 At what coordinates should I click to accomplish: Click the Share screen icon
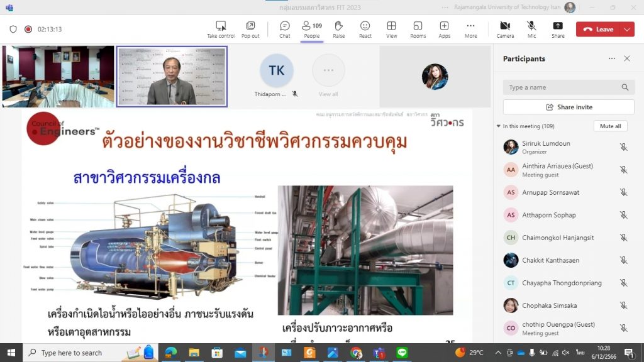[x=558, y=29]
